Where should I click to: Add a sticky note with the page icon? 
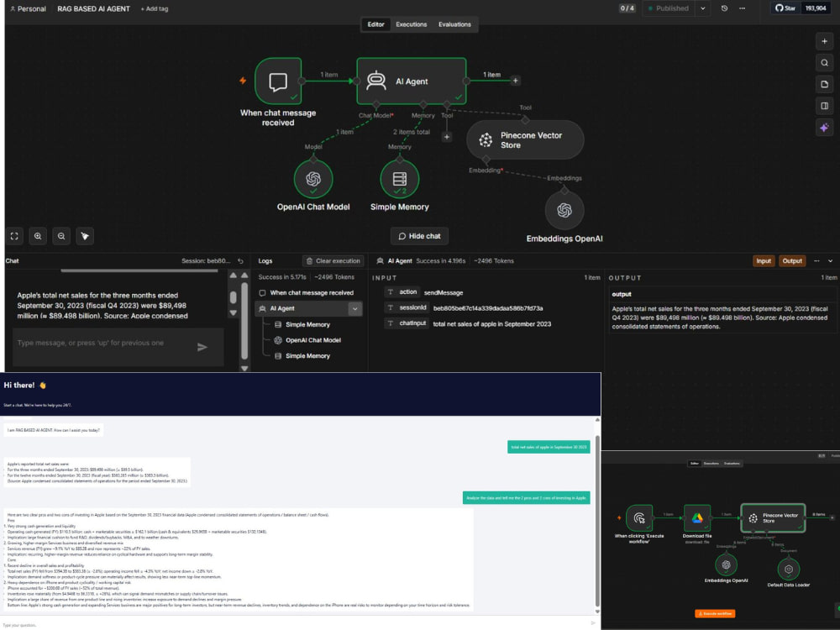tap(825, 84)
